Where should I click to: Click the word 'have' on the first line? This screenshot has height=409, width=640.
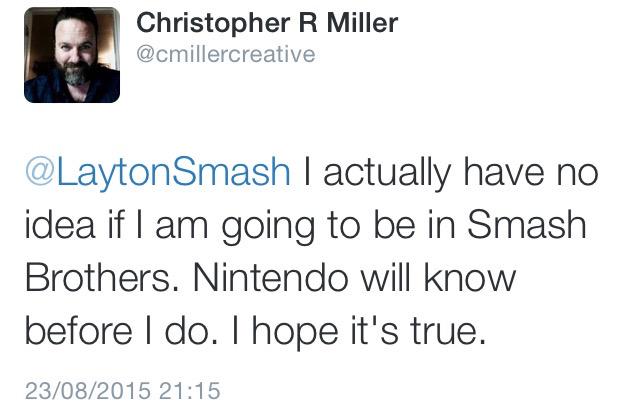pyautogui.click(x=504, y=172)
